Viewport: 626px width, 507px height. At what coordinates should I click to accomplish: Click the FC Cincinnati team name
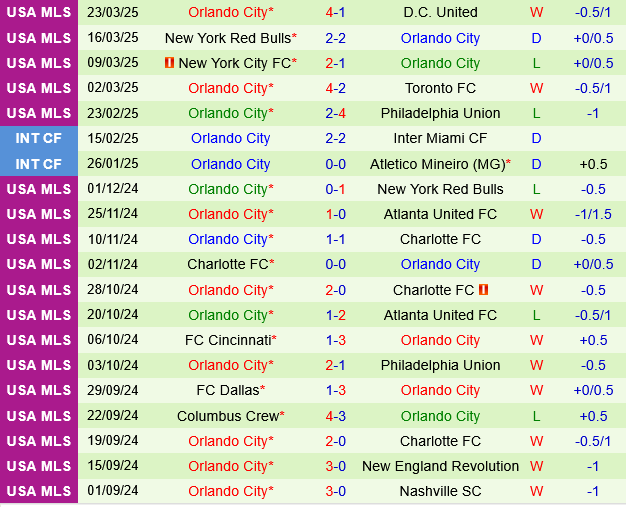click(x=228, y=340)
